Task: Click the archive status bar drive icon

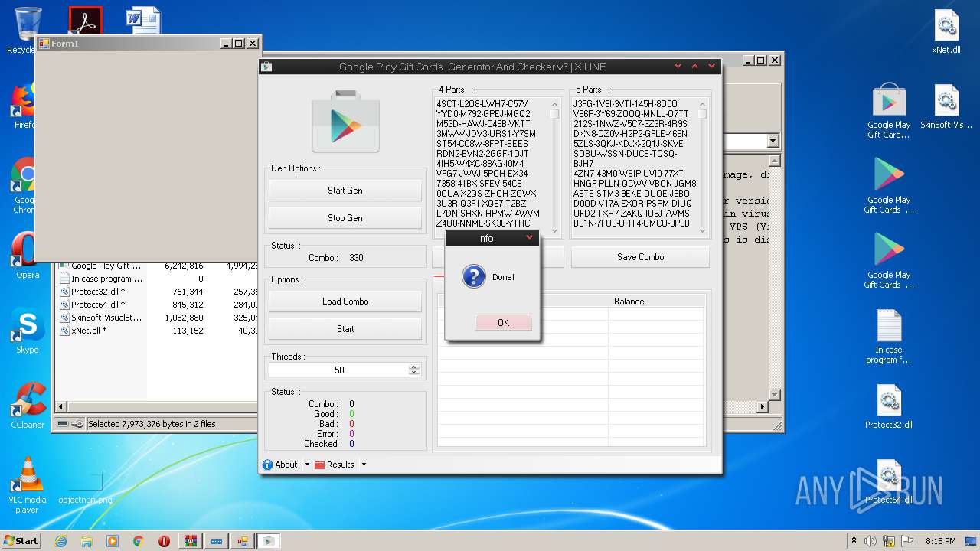Action: 63,424
